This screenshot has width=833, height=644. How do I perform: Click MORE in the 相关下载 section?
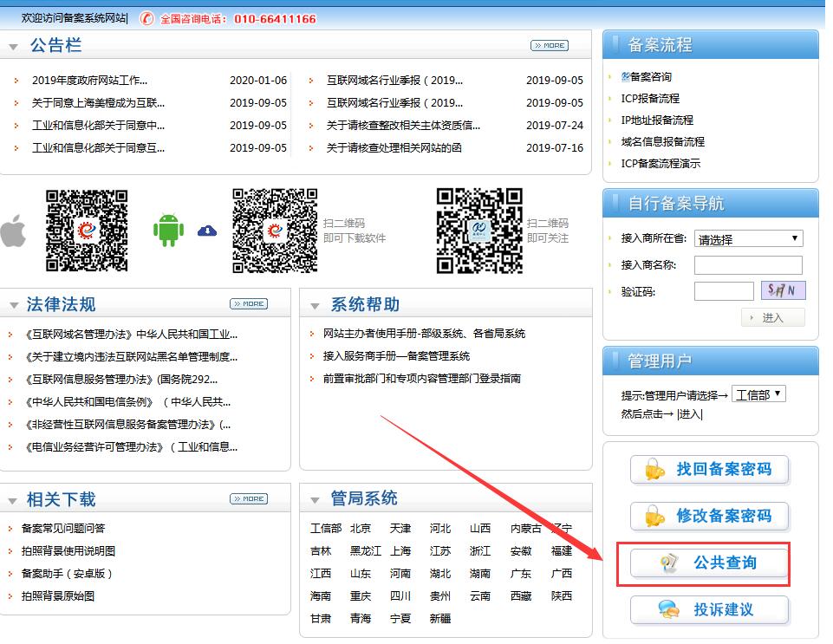tap(249, 498)
